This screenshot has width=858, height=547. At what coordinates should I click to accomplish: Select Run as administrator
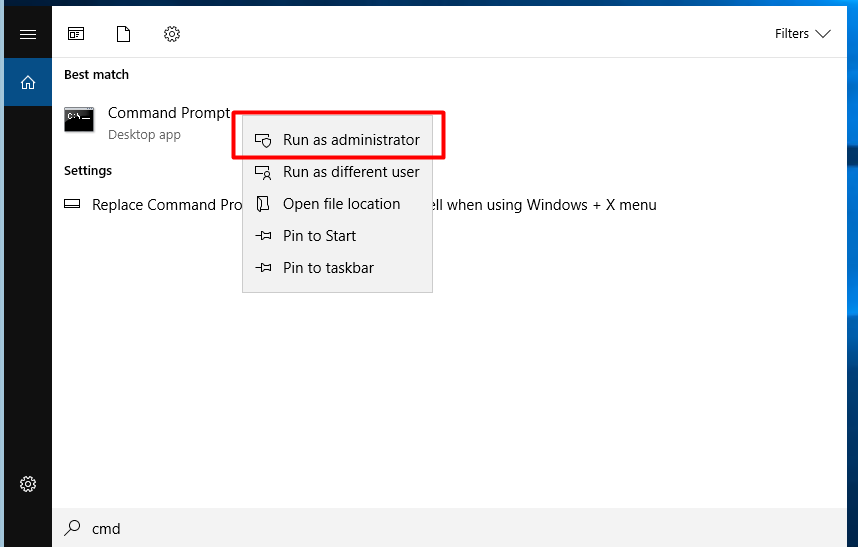point(351,140)
